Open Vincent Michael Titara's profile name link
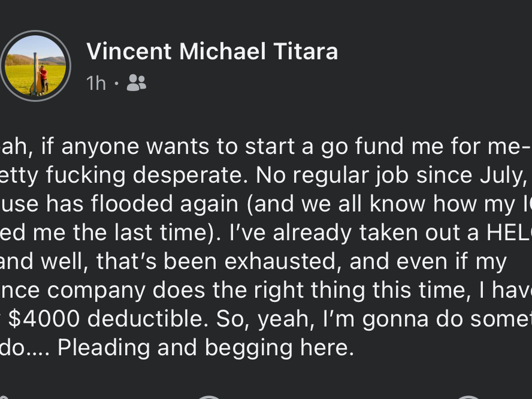Image resolution: width=532 pixels, height=399 pixels. (212, 51)
